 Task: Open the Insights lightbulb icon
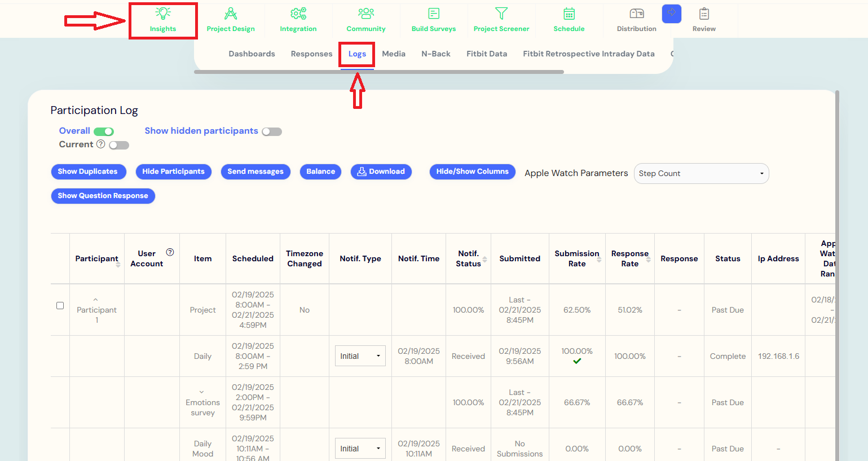point(163,14)
